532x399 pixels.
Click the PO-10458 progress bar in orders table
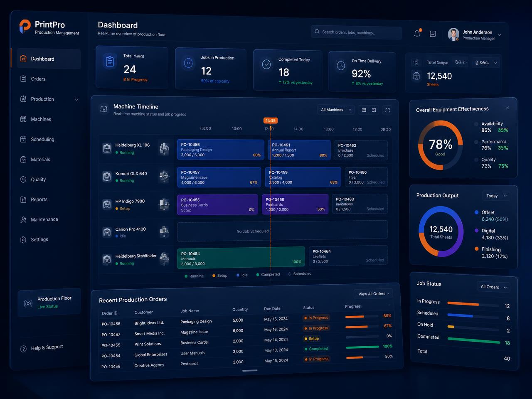(362, 316)
